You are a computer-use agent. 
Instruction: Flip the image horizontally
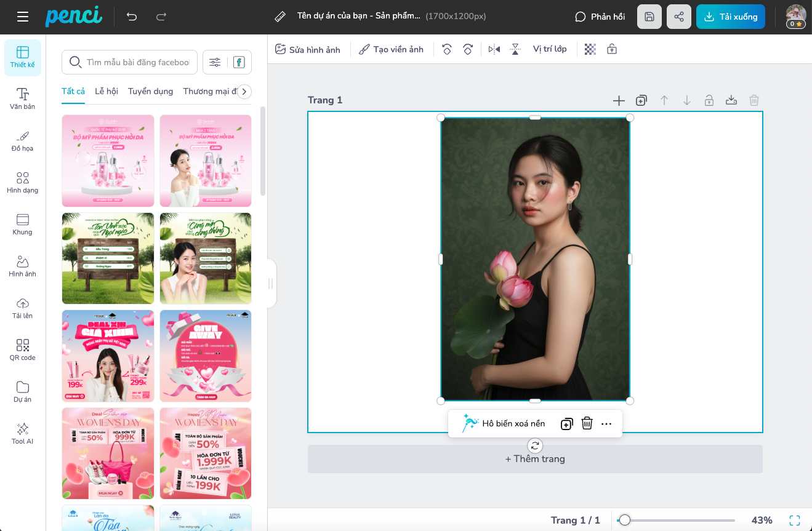(494, 49)
